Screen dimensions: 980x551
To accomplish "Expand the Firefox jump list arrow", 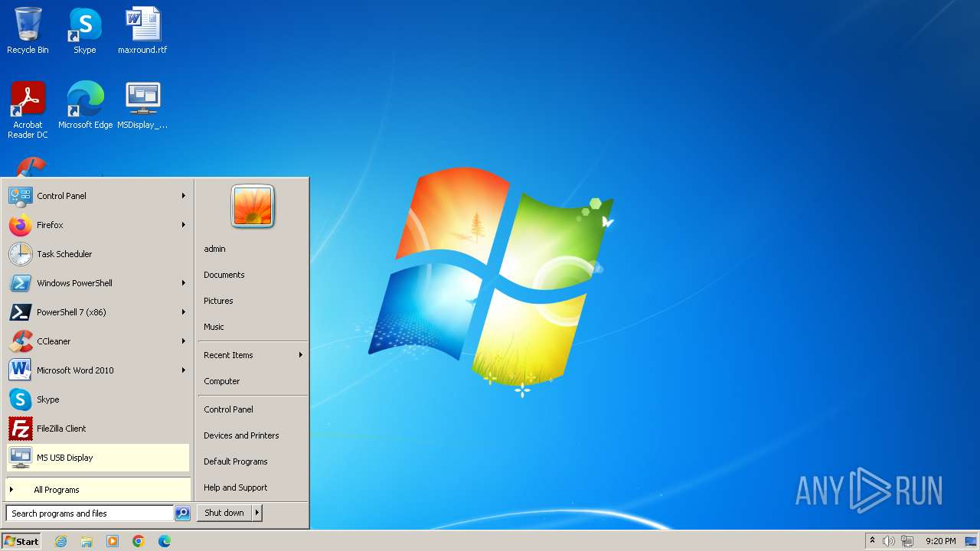I will [x=184, y=225].
